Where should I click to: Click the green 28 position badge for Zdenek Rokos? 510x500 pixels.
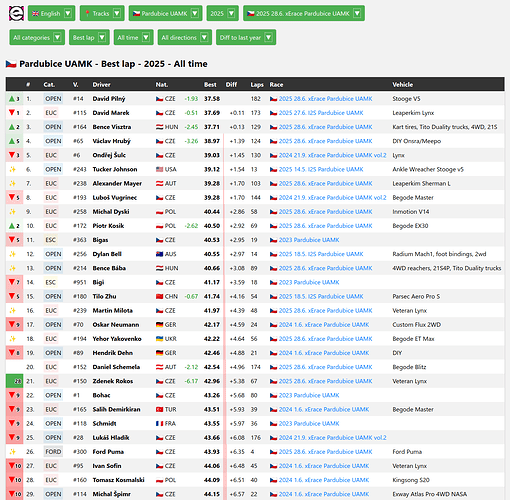[x=14, y=381]
